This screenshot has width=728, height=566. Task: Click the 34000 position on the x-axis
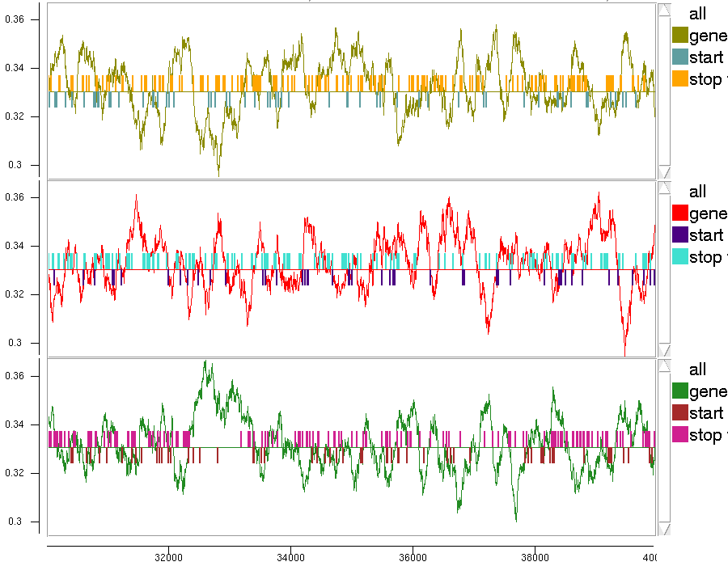pyautogui.click(x=290, y=557)
